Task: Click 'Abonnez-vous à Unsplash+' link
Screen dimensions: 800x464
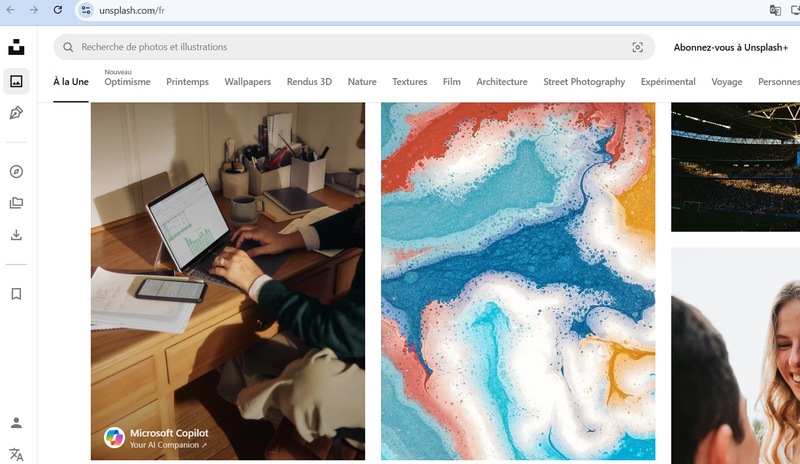Action: click(731, 47)
